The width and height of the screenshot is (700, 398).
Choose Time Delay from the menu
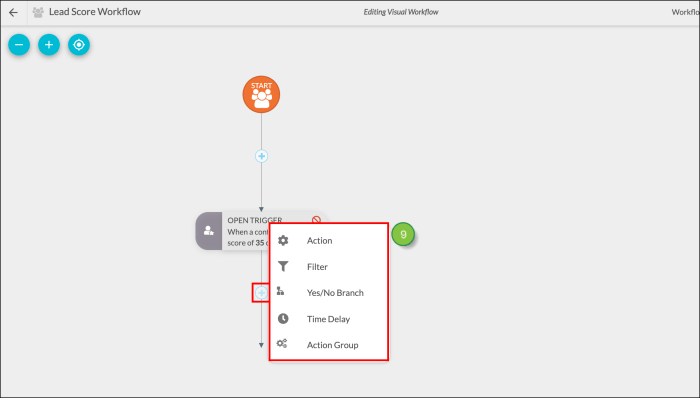[329, 319]
